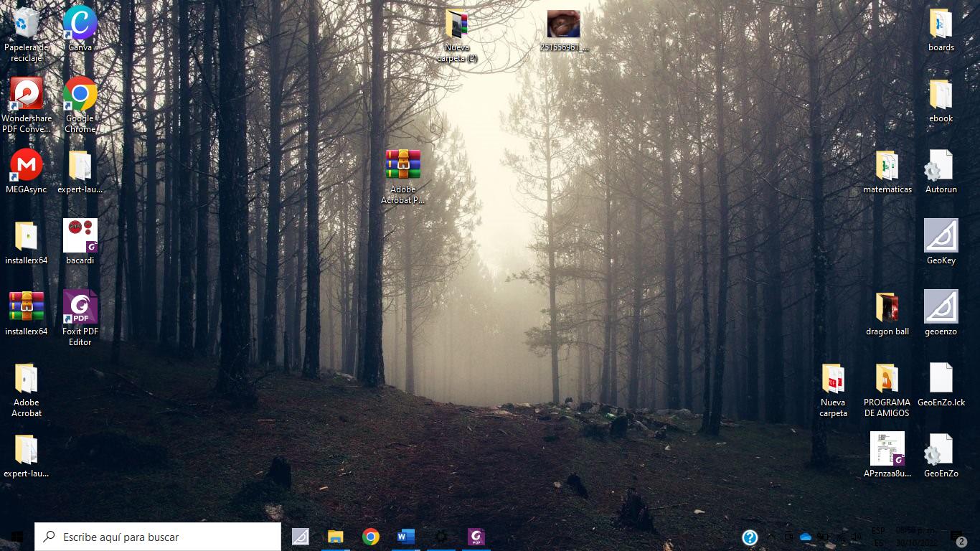Viewport: 980px width, 551px height.
Task: Open File Explorer from the taskbar
Action: click(x=335, y=537)
